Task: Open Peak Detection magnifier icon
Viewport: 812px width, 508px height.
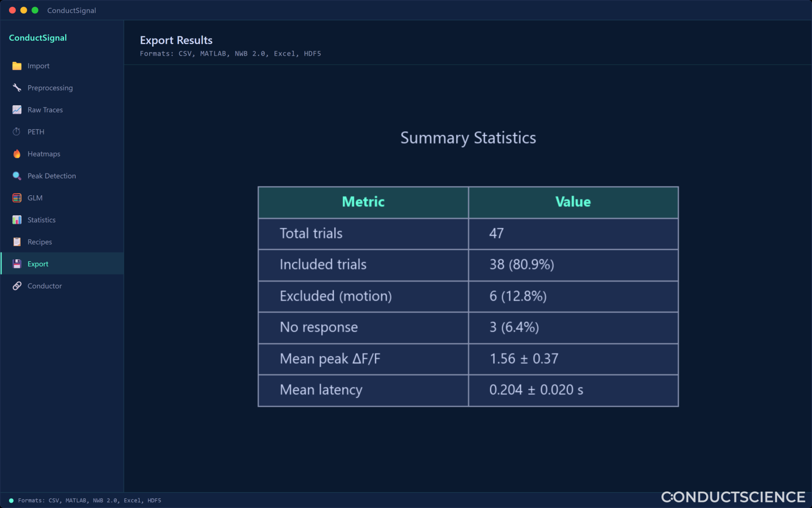Action: click(17, 176)
